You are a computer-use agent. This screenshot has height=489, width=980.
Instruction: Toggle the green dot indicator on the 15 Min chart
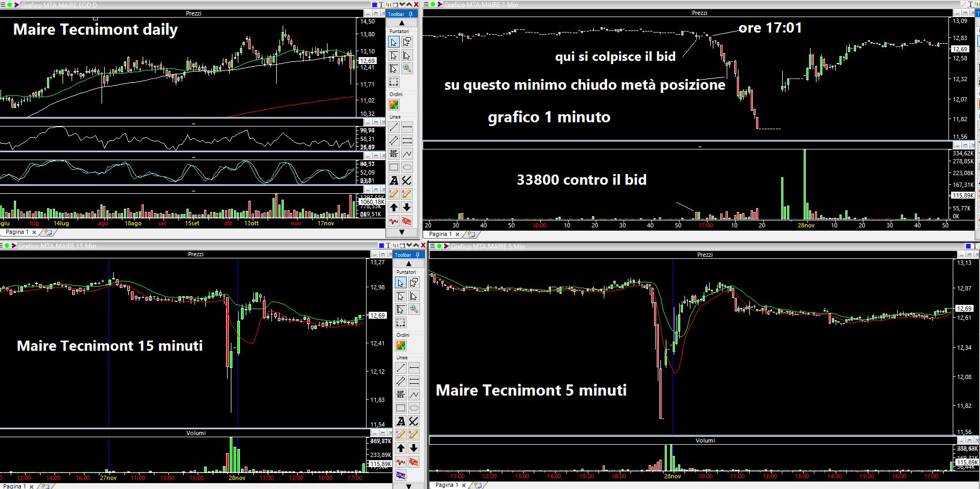tap(8, 246)
